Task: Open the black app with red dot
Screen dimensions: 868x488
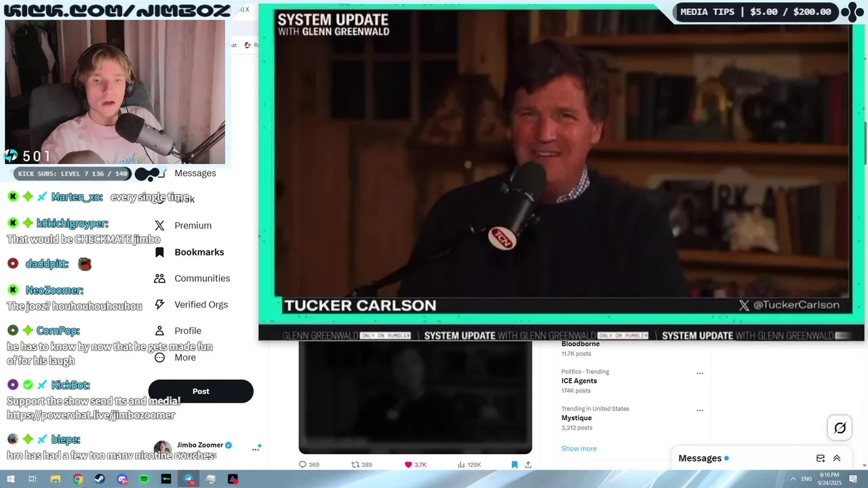Action: [x=233, y=479]
